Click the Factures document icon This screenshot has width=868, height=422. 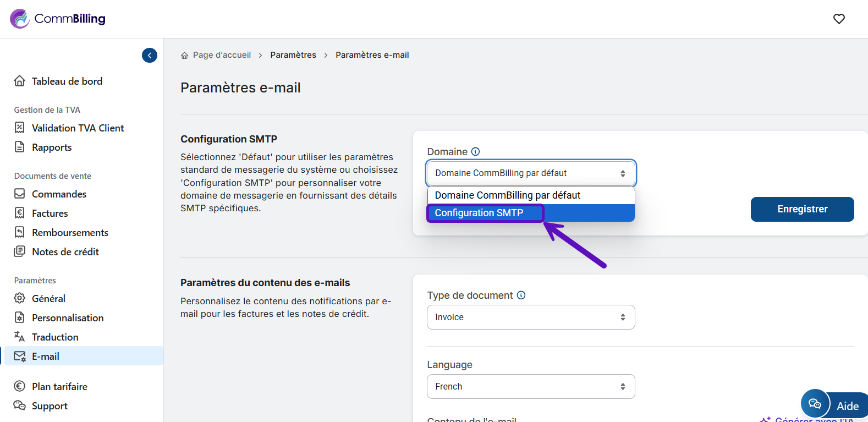(x=20, y=213)
